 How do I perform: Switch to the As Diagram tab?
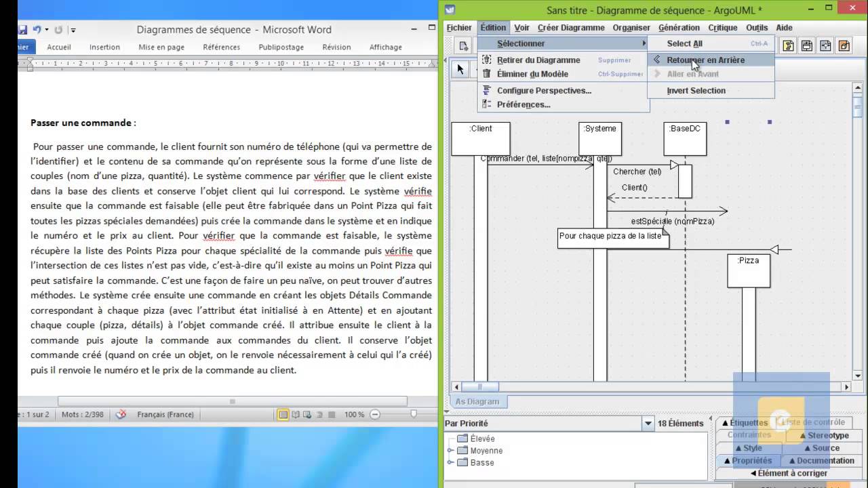click(477, 401)
